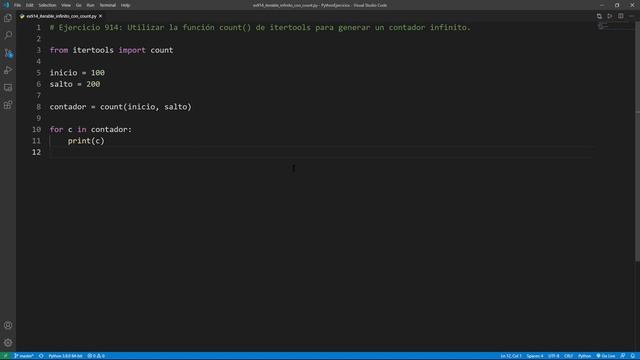Open the Terminal menu
The height and width of the screenshot is (360, 640).
pos(108,5)
